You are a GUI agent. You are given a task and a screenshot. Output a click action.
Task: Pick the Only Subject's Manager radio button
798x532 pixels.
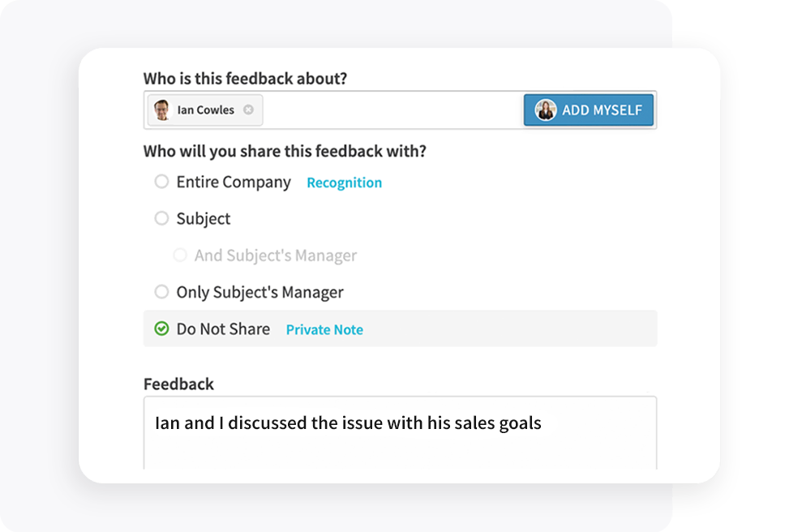(x=161, y=291)
